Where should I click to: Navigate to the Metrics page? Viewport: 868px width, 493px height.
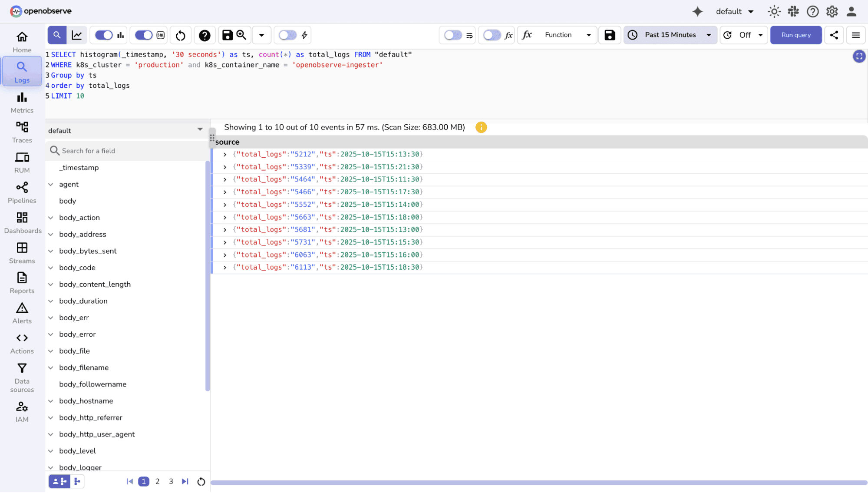tap(22, 103)
